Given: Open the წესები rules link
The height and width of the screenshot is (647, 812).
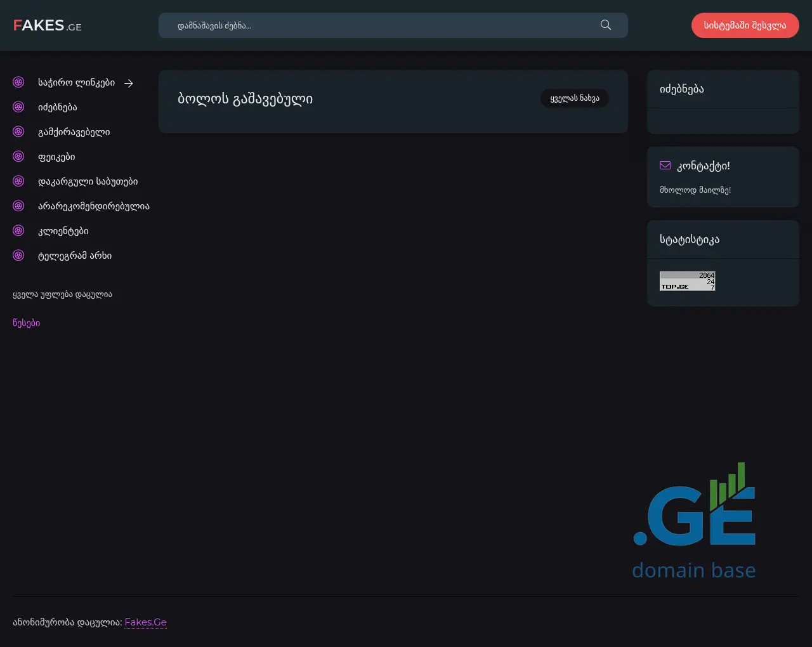Looking at the screenshot, I should click(26, 323).
